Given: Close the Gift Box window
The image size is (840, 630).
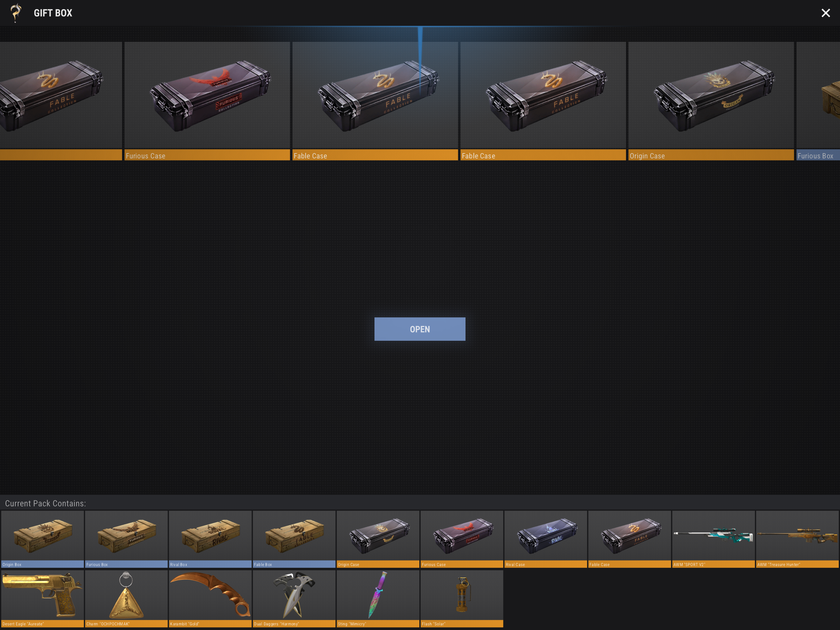Looking at the screenshot, I should point(825,13).
